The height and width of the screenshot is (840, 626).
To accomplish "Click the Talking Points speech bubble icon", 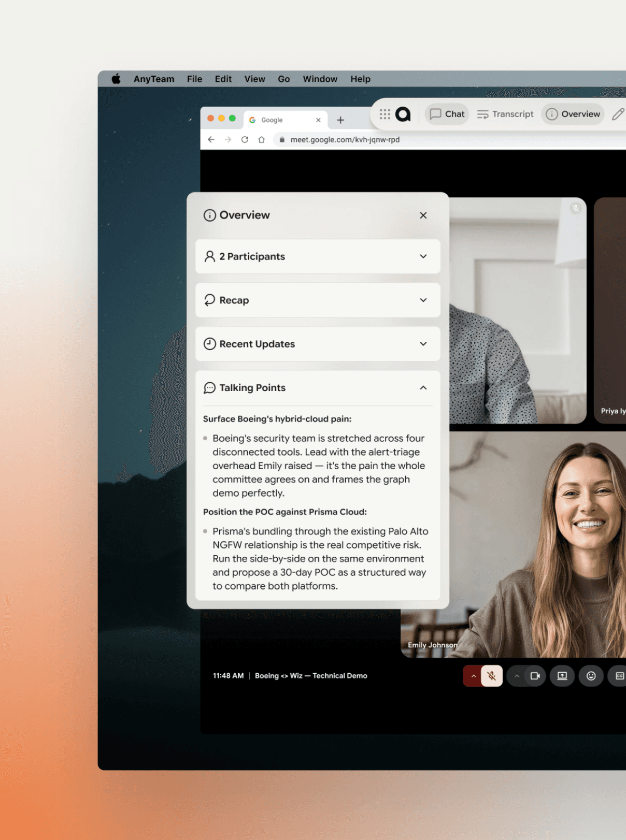I will coord(210,388).
